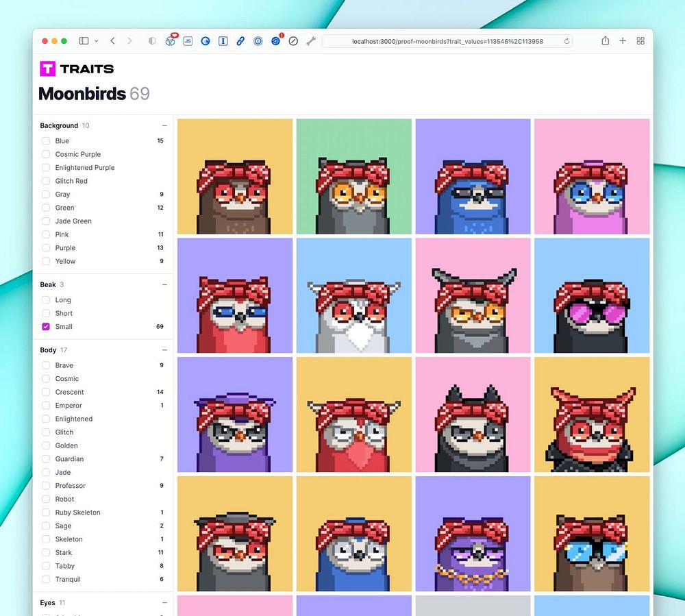Open the white owl on blue background
The image size is (685, 616).
pos(354,295)
